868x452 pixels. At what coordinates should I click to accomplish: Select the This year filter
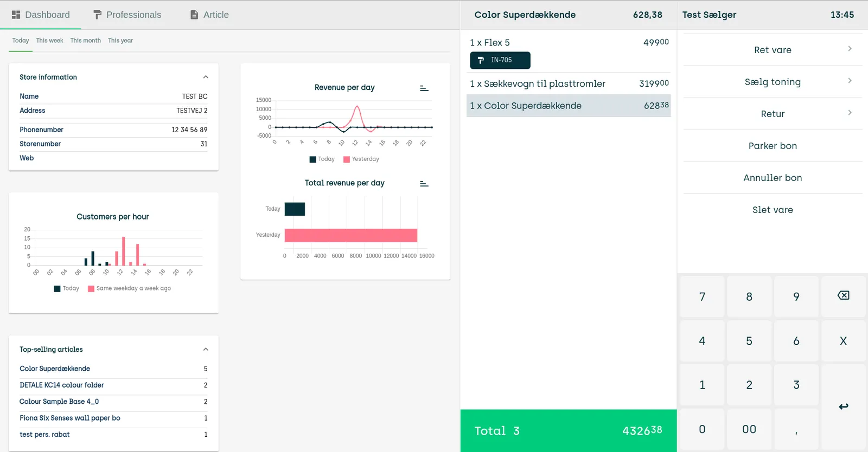[x=120, y=41]
